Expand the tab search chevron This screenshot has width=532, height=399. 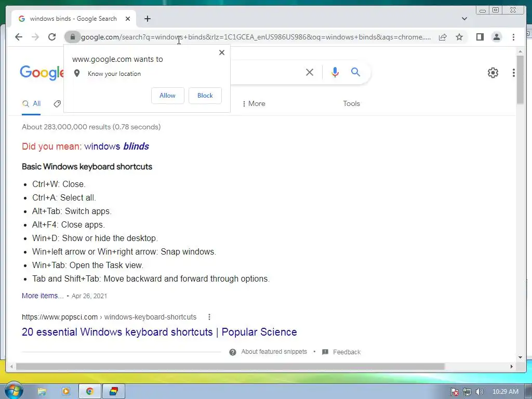464,19
